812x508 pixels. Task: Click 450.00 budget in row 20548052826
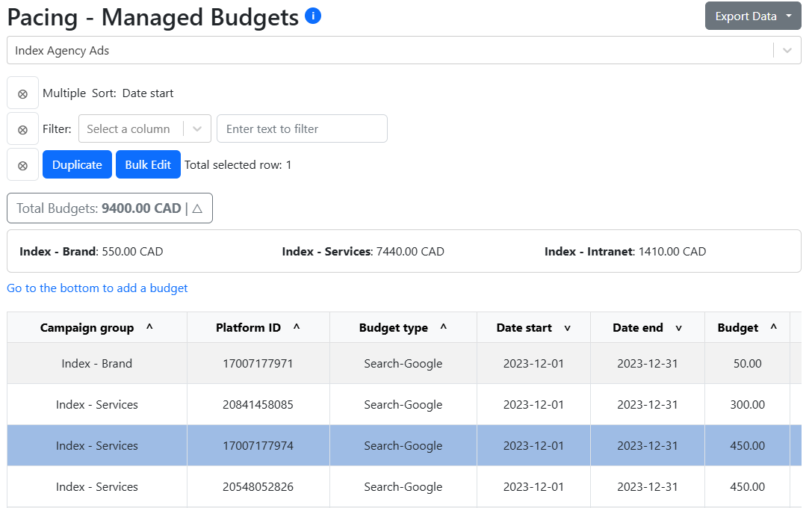pyautogui.click(x=747, y=487)
